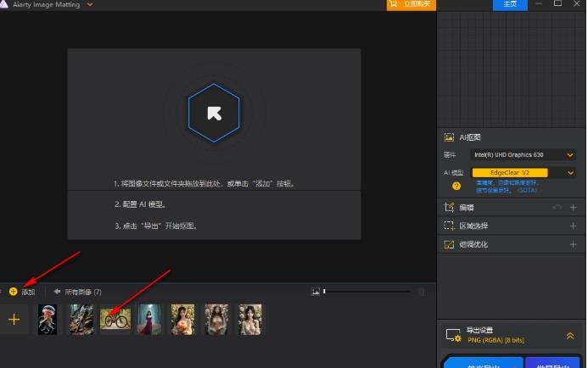Viewport: 588px width, 368px height.
Task: Go back via the 所有图像 (7) arrow
Action: tap(57, 292)
